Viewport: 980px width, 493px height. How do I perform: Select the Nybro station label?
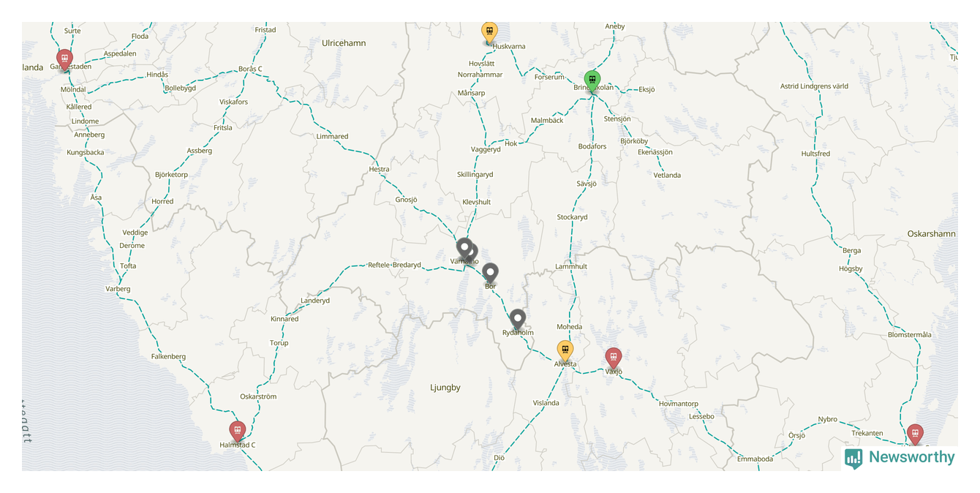tap(827, 420)
